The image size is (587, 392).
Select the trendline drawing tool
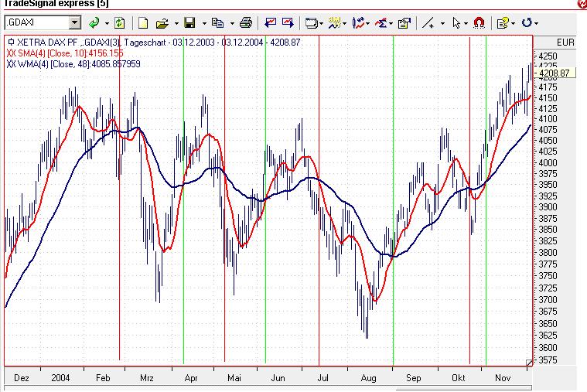(428, 23)
